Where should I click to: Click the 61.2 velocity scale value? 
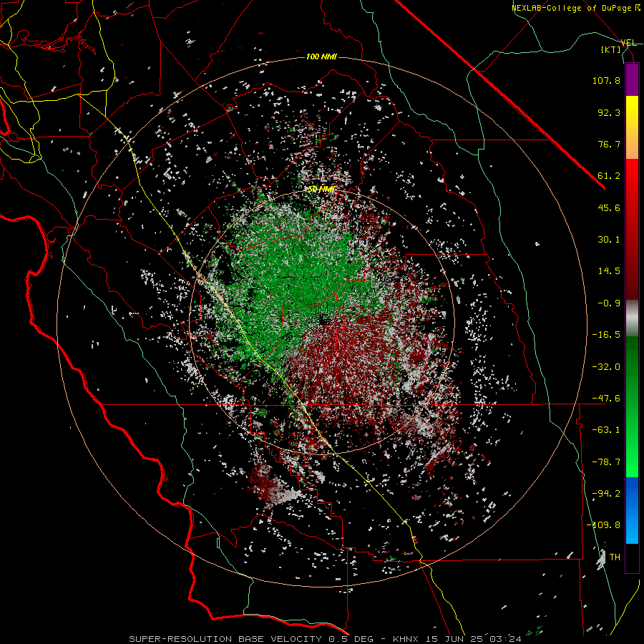pyautogui.click(x=609, y=176)
